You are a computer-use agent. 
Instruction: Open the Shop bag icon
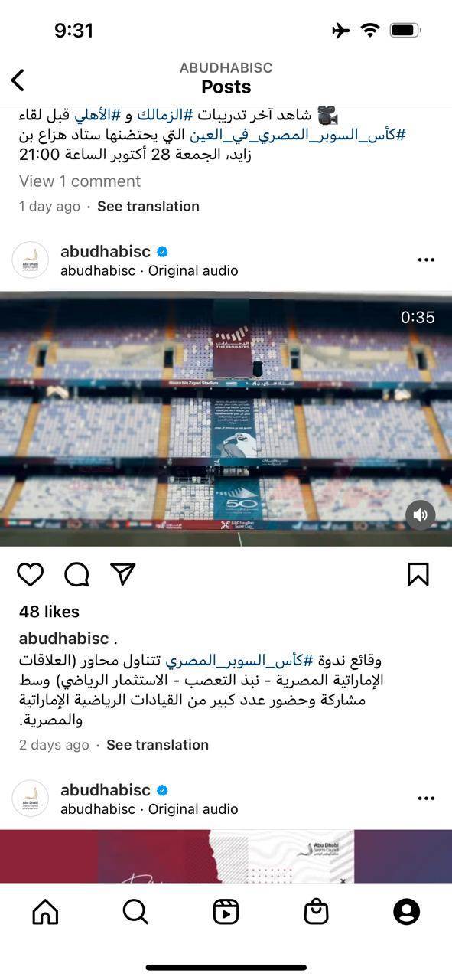[316, 912]
